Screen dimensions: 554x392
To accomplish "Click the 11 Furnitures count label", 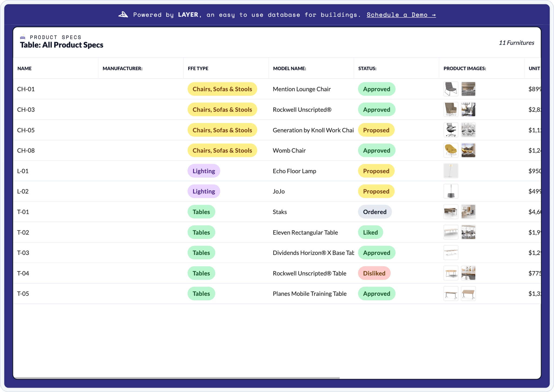I will 516,42.
